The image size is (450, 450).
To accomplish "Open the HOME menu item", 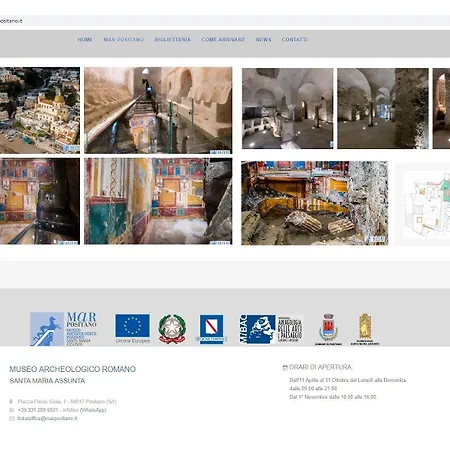I will point(85,39).
